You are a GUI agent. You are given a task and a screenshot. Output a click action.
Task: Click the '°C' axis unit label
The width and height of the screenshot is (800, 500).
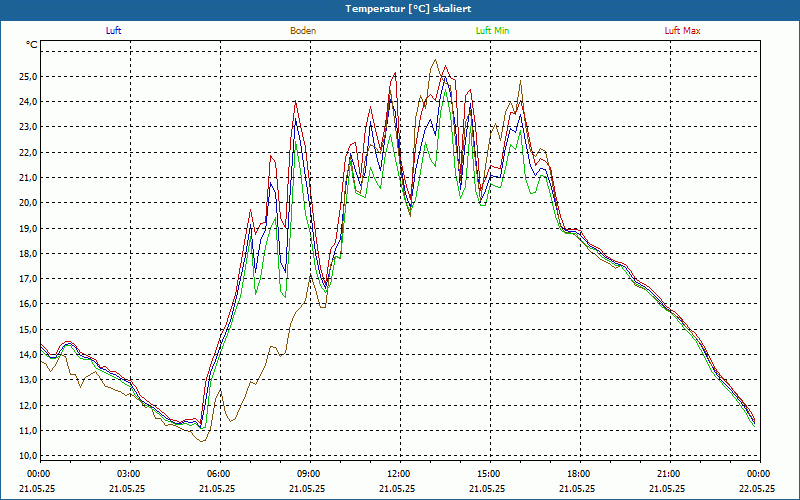[32, 45]
